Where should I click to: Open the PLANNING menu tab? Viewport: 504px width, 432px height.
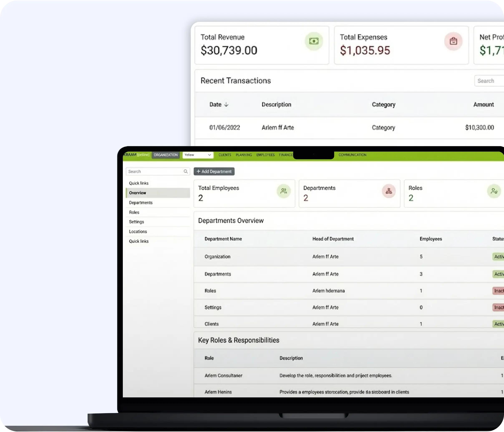244,155
